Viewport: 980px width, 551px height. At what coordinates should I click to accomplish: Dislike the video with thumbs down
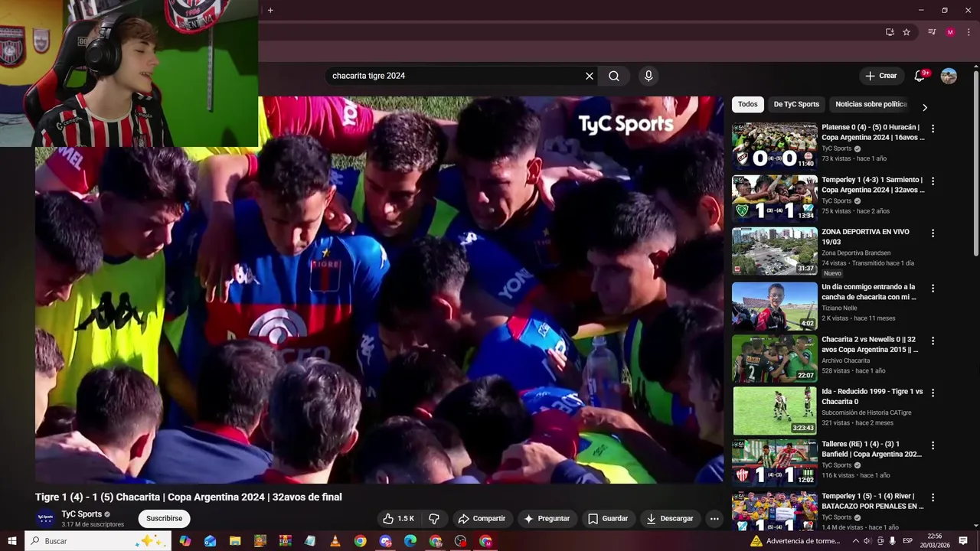tap(433, 518)
